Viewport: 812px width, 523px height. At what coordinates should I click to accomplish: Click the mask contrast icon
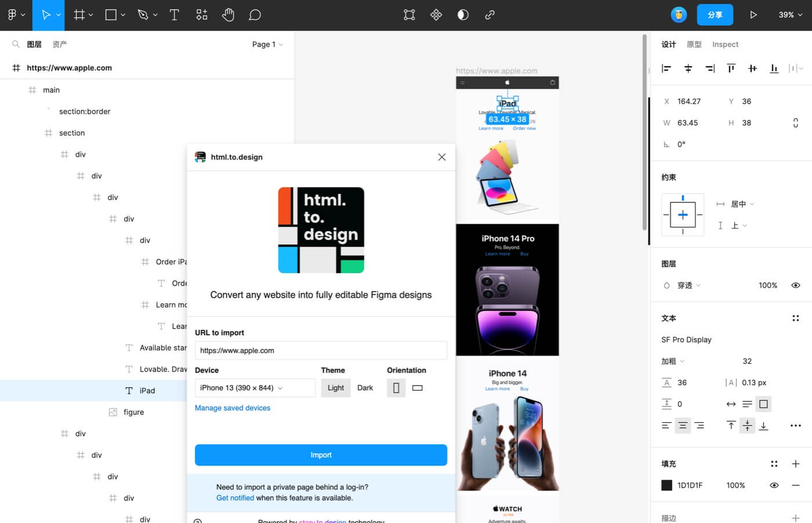click(x=463, y=15)
